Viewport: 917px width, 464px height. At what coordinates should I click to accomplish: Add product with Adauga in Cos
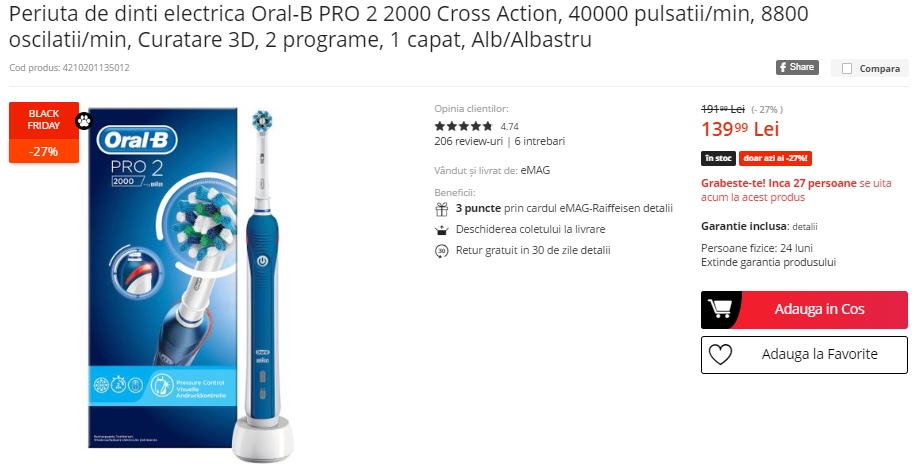click(x=804, y=310)
